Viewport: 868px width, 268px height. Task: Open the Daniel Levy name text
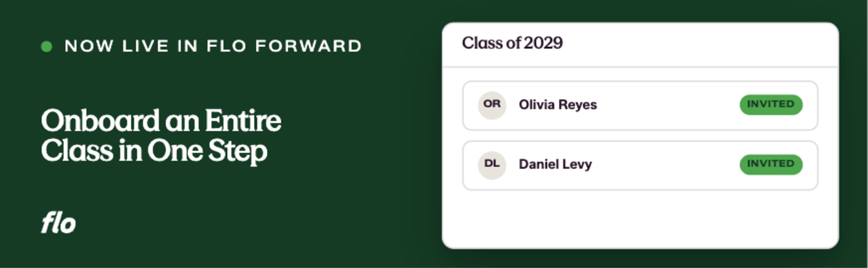pyautogui.click(x=555, y=164)
